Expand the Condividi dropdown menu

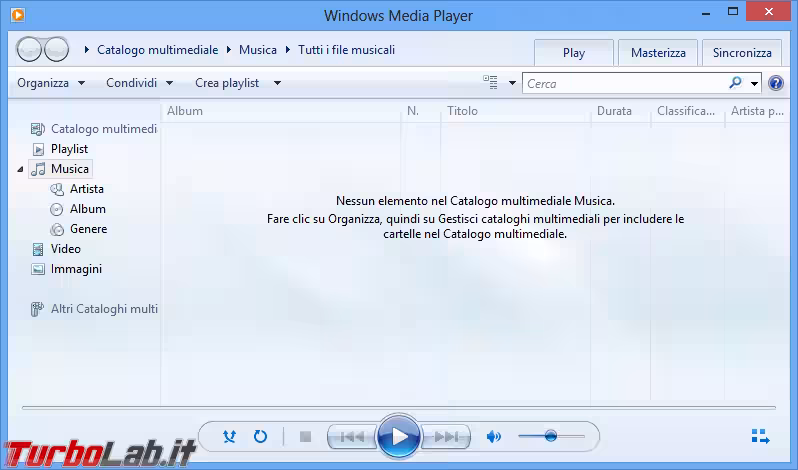tap(139, 83)
